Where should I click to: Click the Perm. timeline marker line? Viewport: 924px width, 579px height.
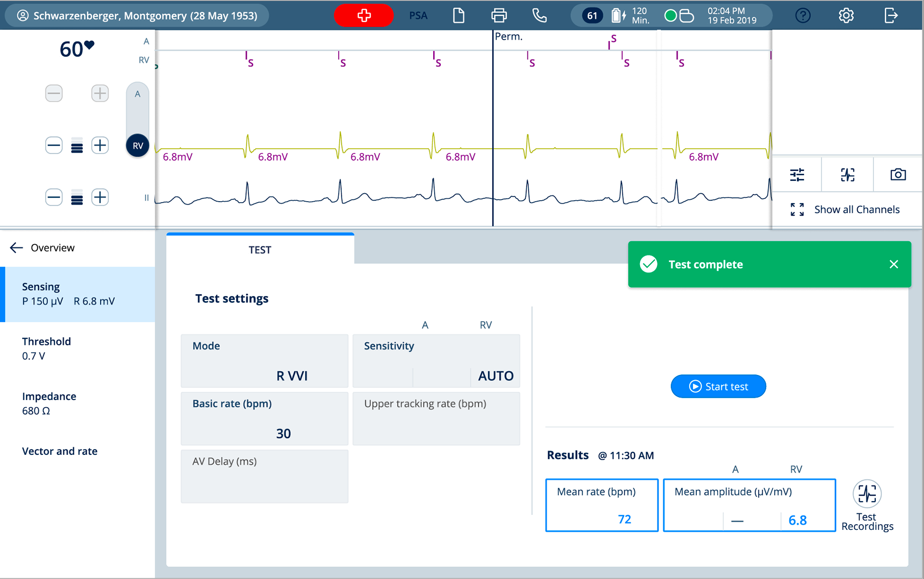(x=493, y=128)
